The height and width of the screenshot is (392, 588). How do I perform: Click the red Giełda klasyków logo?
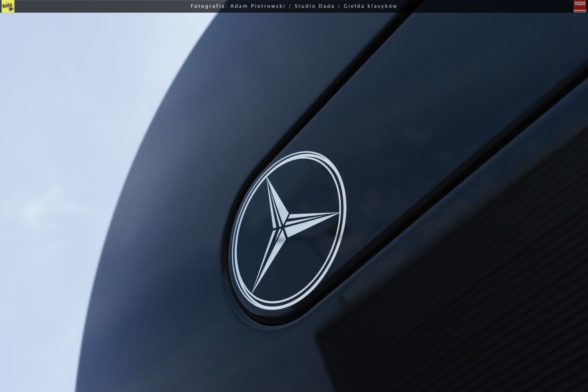click(x=580, y=6)
